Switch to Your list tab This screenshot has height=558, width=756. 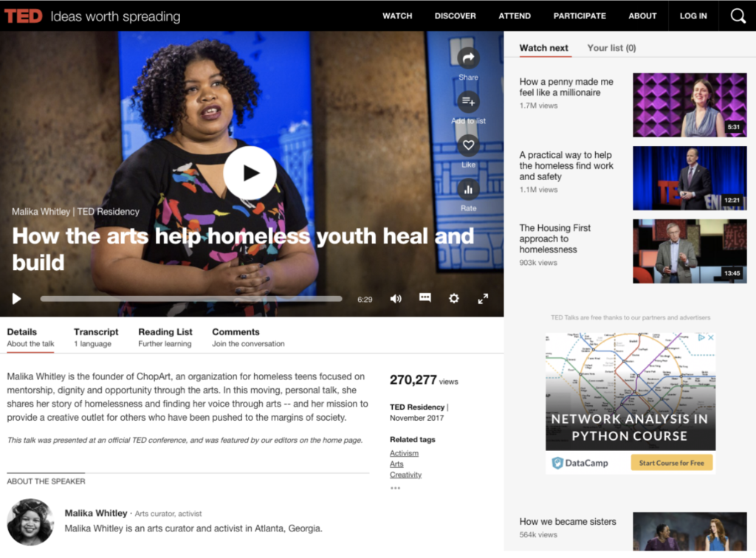[611, 48]
